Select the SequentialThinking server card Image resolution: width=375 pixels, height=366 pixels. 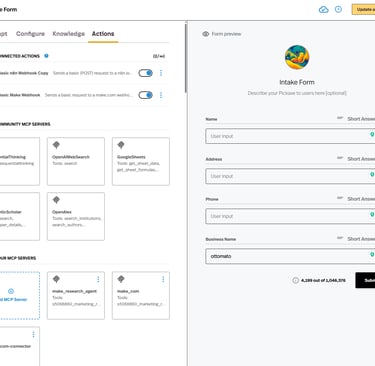(x=20, y=161)
